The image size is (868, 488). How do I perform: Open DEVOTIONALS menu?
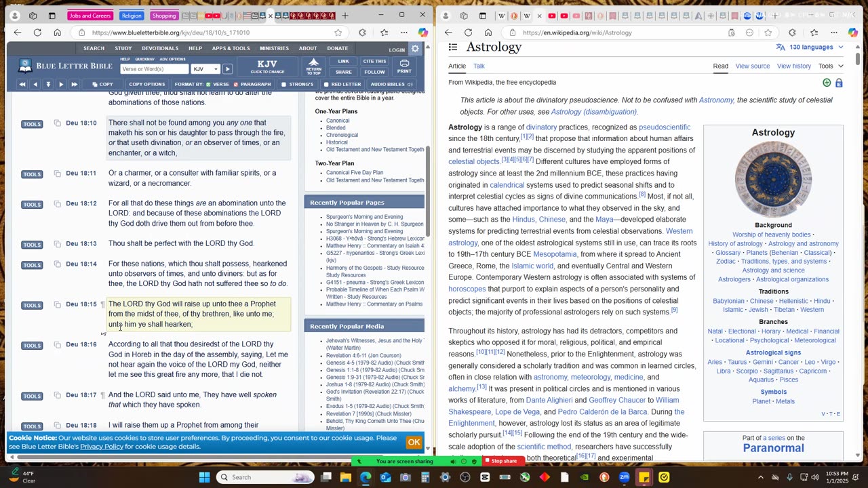tap(160, 48)
